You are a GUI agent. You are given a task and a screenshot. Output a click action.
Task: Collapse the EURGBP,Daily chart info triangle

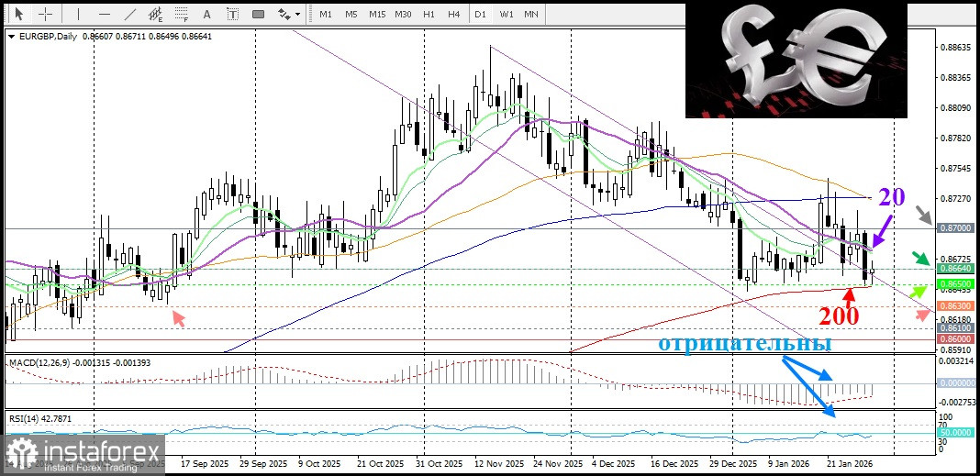tap(11, 37)
